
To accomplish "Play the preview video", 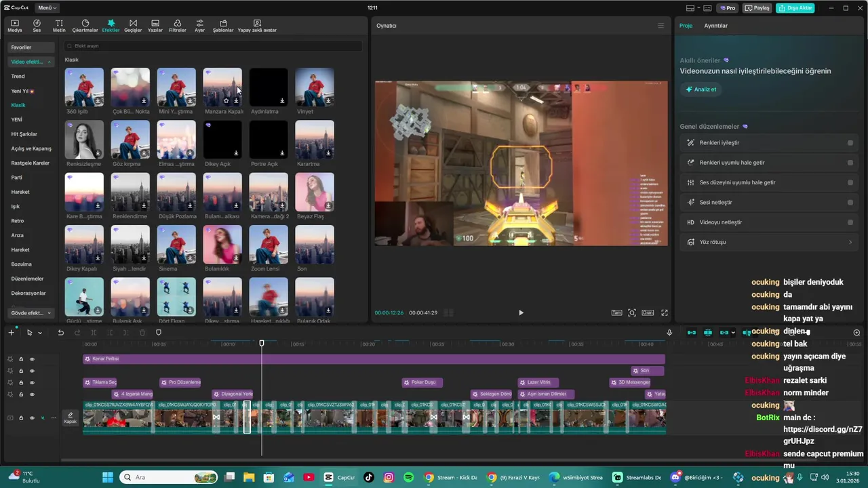I will click(521, 312).
